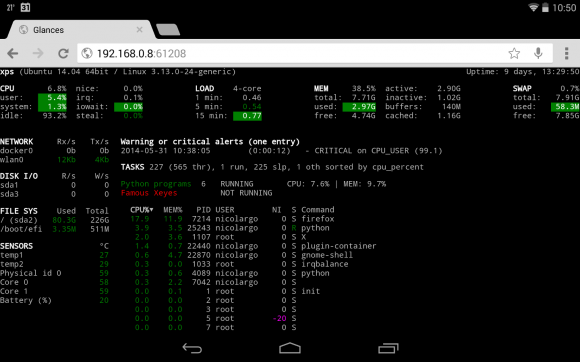Viewport: 580px width, 362px height.
Task: Click the -20 nice value
Action: click(x=280, y=318)
